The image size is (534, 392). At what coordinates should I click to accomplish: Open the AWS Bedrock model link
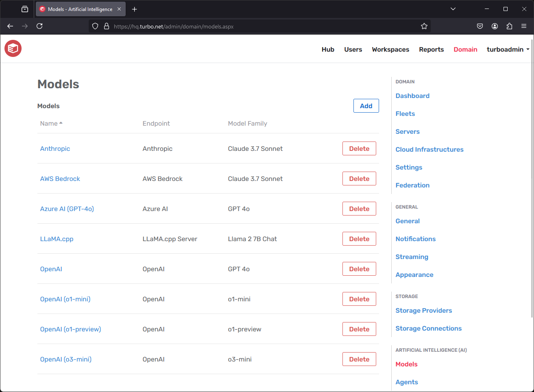[60, 179]
